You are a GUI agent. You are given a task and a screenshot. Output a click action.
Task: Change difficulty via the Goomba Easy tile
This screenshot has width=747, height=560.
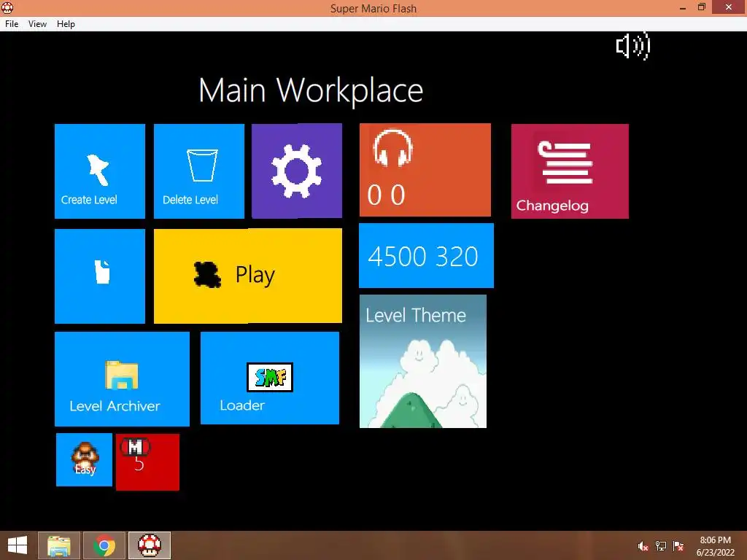pos(85,459)
